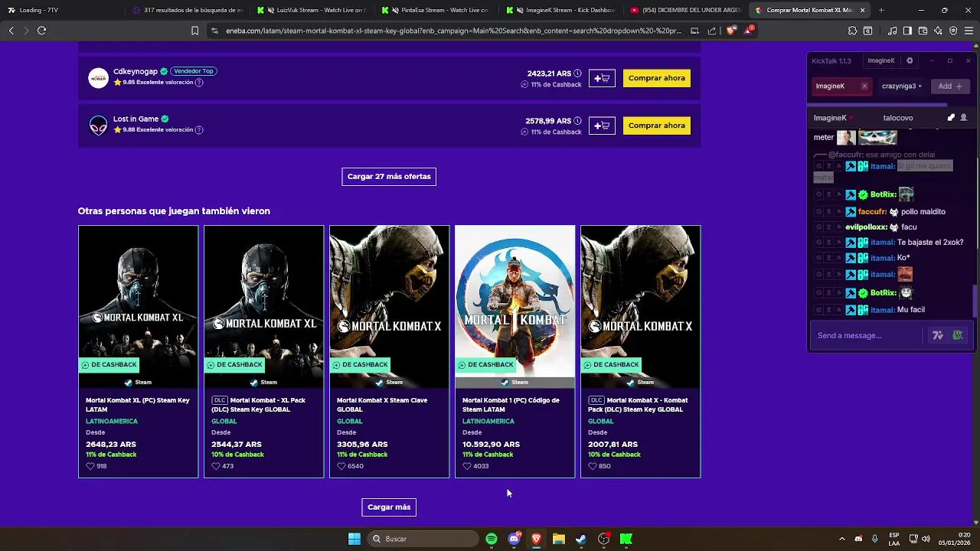The width and height of the screenshot is (980, 551).
Task: Open new browser tab plus button
Action: (x=881, y=10)
